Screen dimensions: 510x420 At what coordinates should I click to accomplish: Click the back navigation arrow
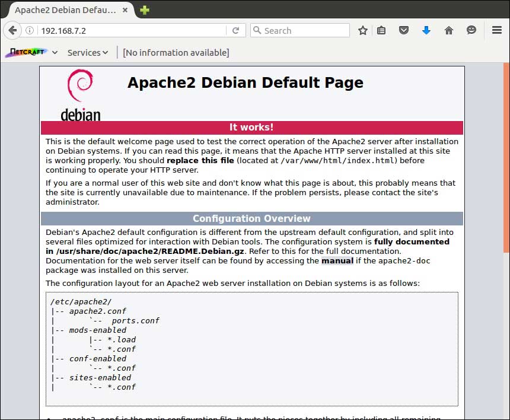point(12,30)
